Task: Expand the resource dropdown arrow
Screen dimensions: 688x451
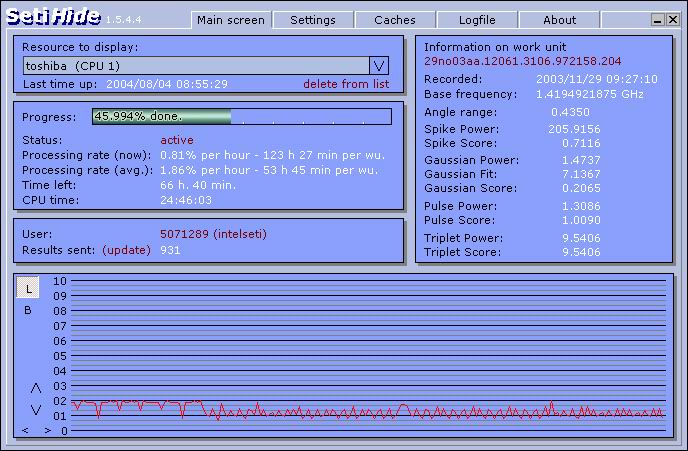Action: [379, 66]
